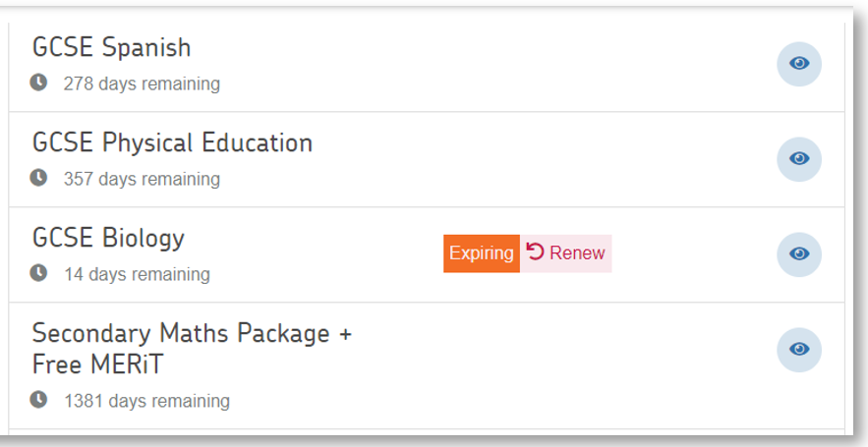Click the orange Expiring badge

click(x=482, y=253)
